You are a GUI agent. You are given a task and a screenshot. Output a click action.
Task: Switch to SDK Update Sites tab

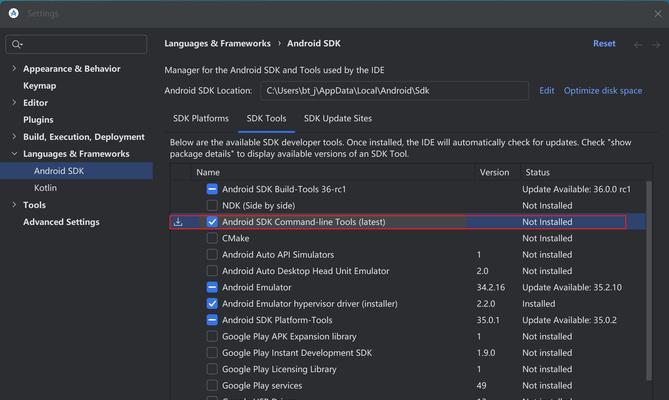pos(337,119)
